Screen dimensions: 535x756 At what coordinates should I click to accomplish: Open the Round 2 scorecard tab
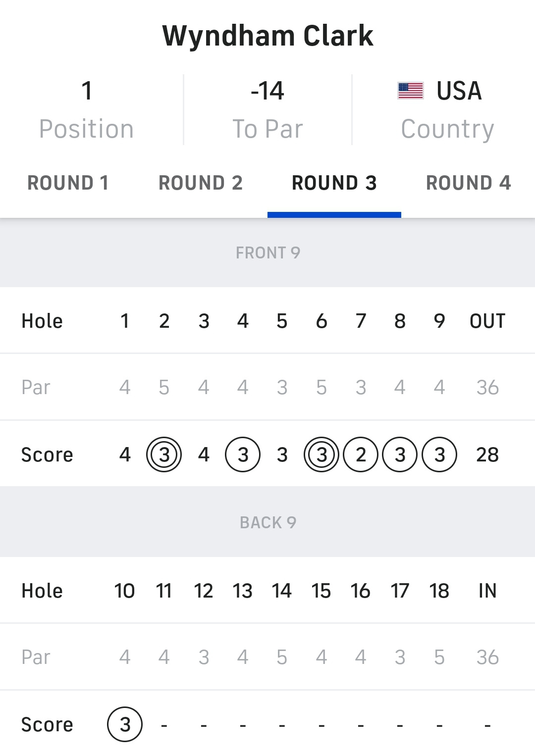click(201, 183)
